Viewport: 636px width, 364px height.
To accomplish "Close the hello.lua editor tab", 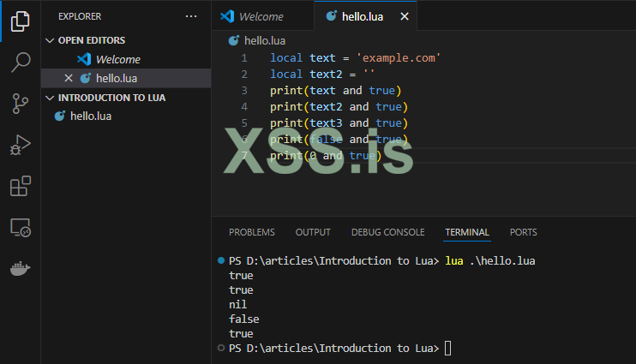I will pos(405,16).
